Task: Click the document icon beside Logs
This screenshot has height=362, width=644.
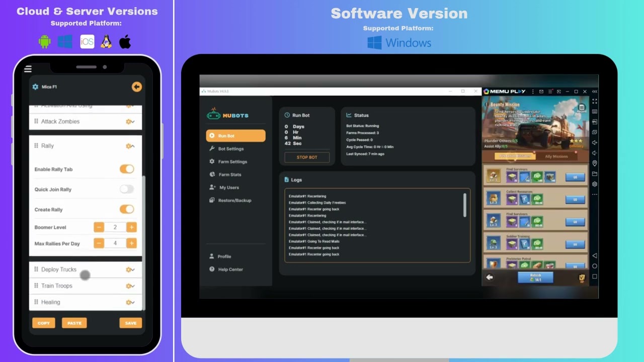Action: [287, 180]
